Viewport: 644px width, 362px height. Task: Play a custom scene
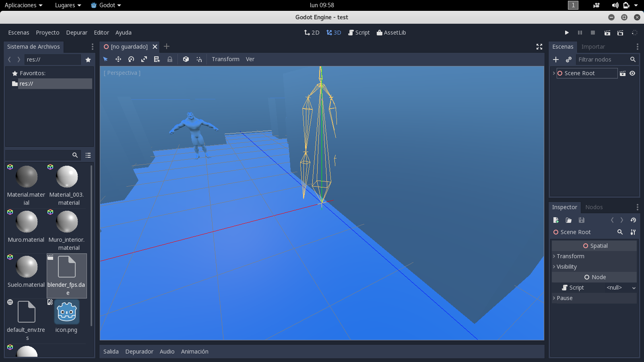[620, 33]
